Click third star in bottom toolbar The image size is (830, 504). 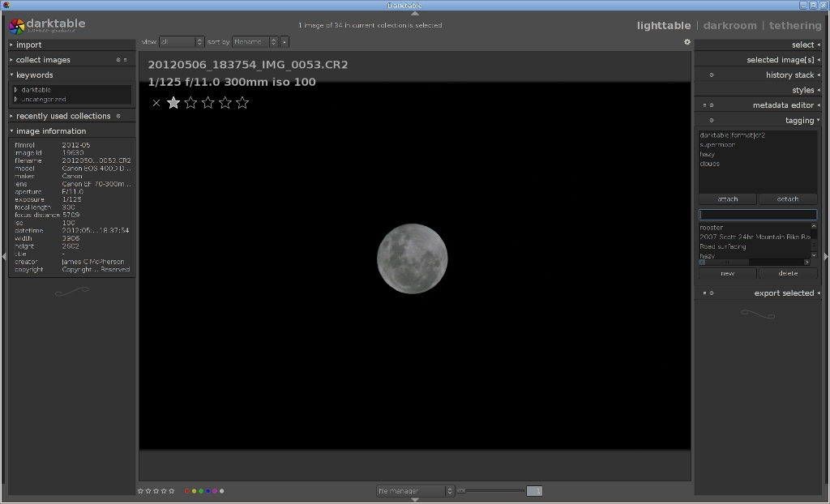(x=156, y=491)
